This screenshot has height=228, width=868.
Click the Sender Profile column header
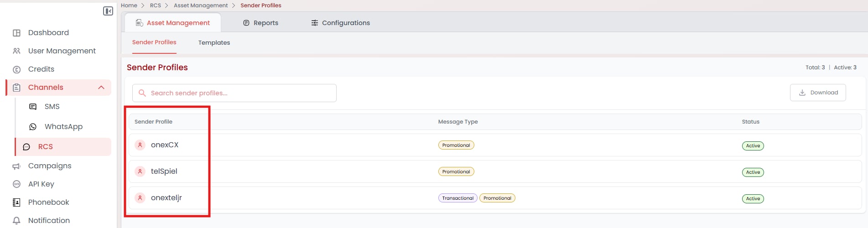point(153,122)
